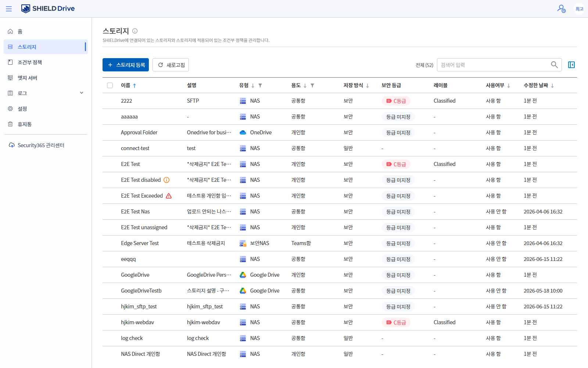Screen dimensions: 588x368
Task: Open Settings in the sidebar
Action: pyautogui.click(x=46, y=109)
